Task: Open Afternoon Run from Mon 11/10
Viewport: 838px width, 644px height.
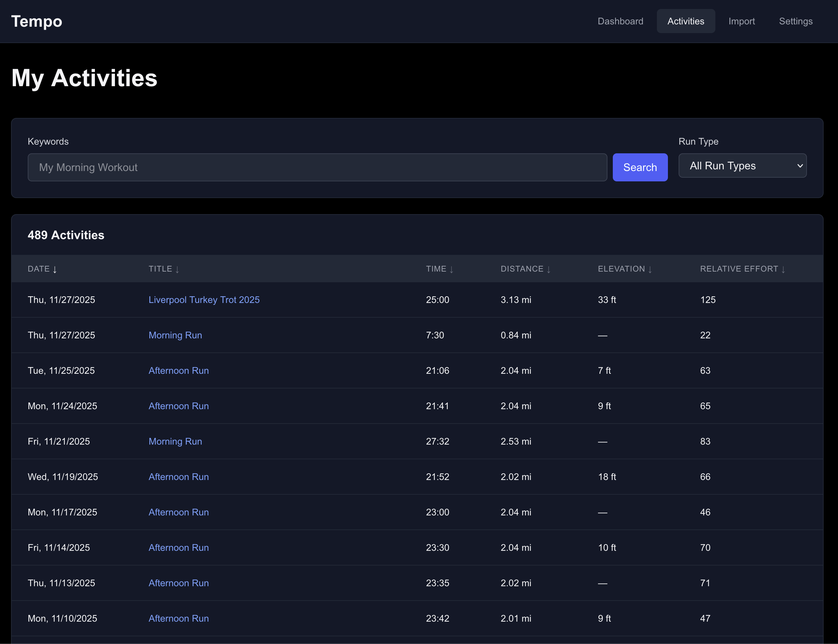Action: coord(179,618)
